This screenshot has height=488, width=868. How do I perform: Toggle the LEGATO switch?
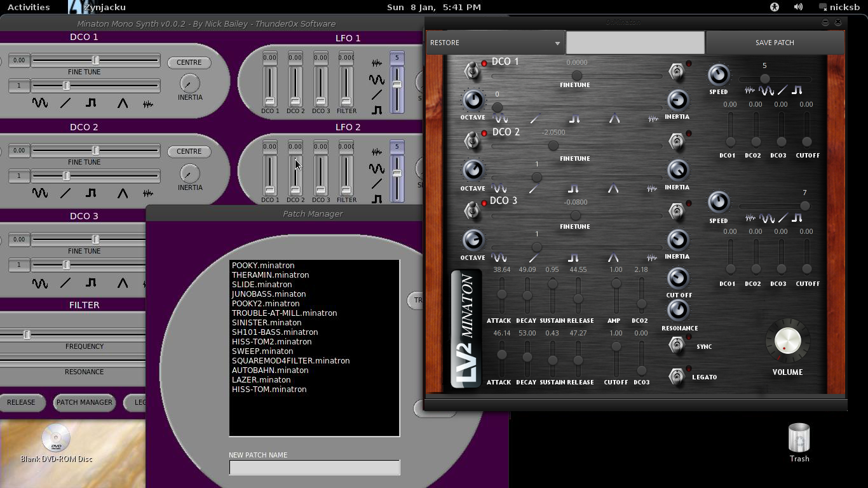click(677, 376)
